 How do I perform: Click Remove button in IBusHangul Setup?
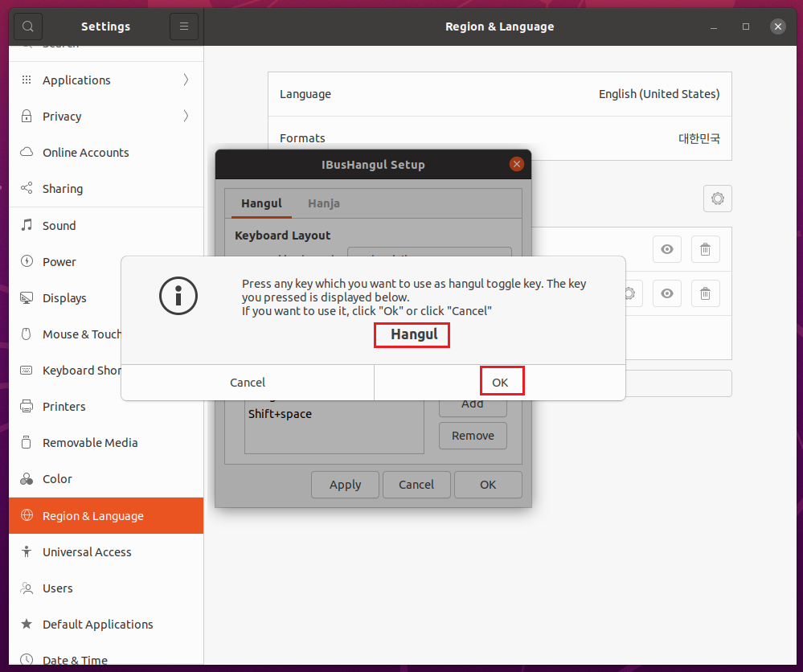(x=473, y=436)
